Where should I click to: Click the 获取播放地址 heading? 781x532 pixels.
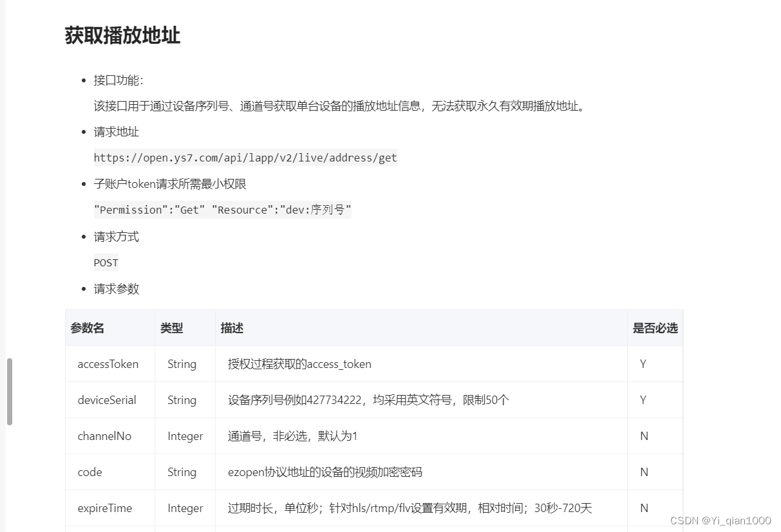tap(122, 35)
